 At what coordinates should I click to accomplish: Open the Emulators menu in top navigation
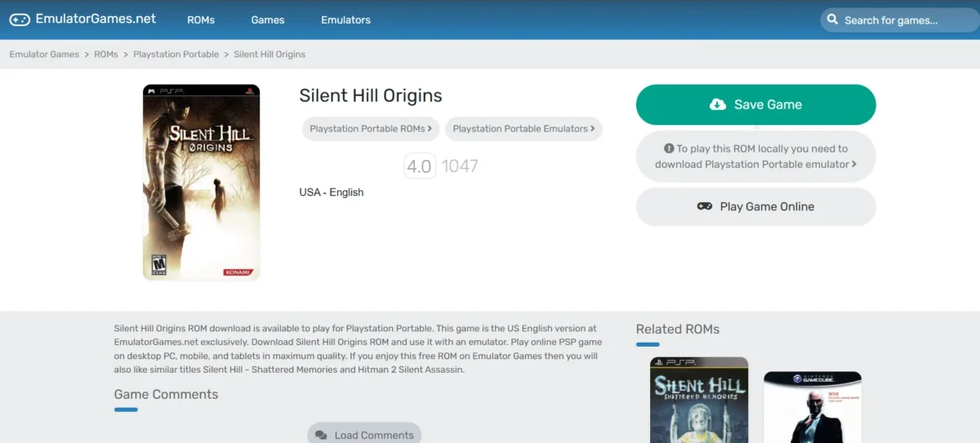click(345, 20)
